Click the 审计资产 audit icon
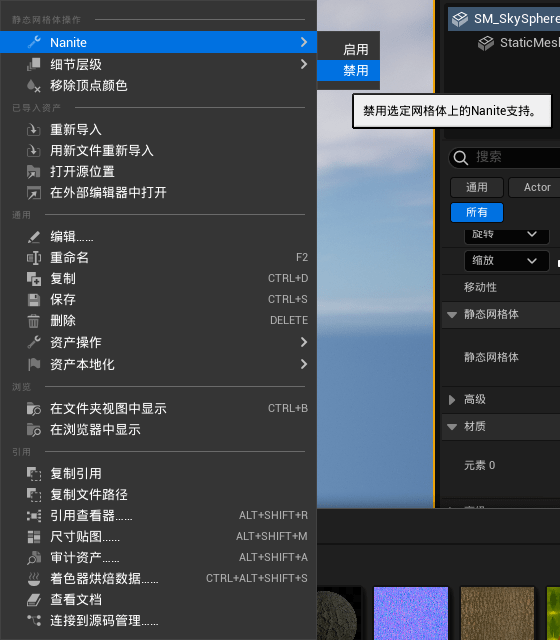The width and height of the screenshot is (560, 640). tap(34, 558)
